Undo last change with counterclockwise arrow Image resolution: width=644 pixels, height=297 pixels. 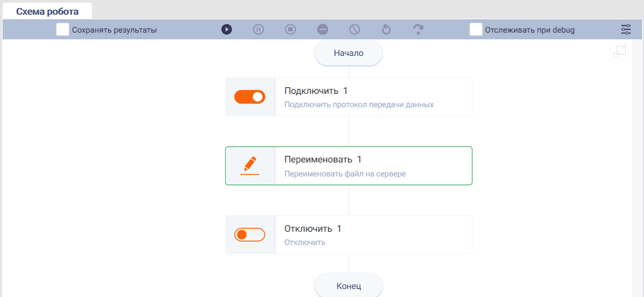(x=386, y=29)
